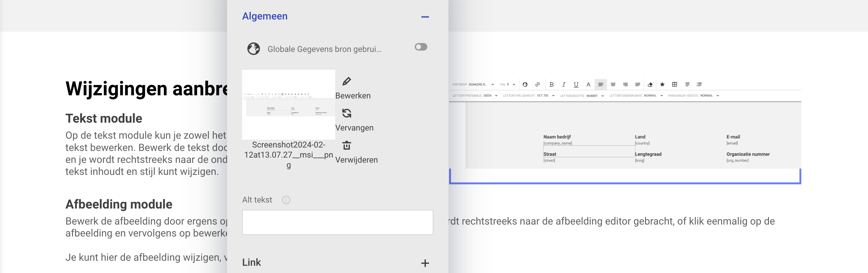
Task: Expand the Link section
Action: (425, 263)
